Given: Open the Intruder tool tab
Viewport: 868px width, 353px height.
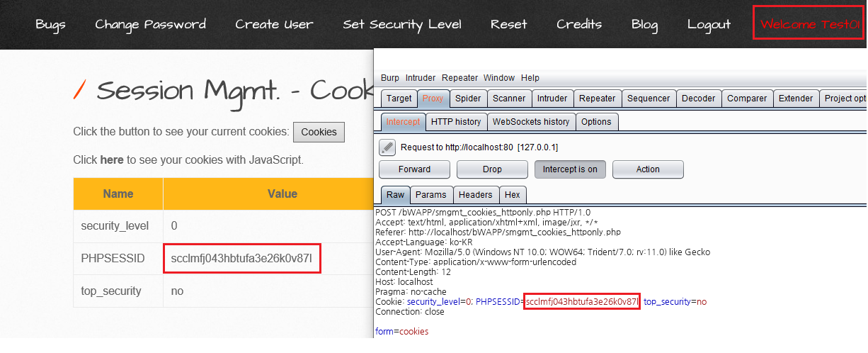Looking at the screenshot, I should tap(552, 99).
